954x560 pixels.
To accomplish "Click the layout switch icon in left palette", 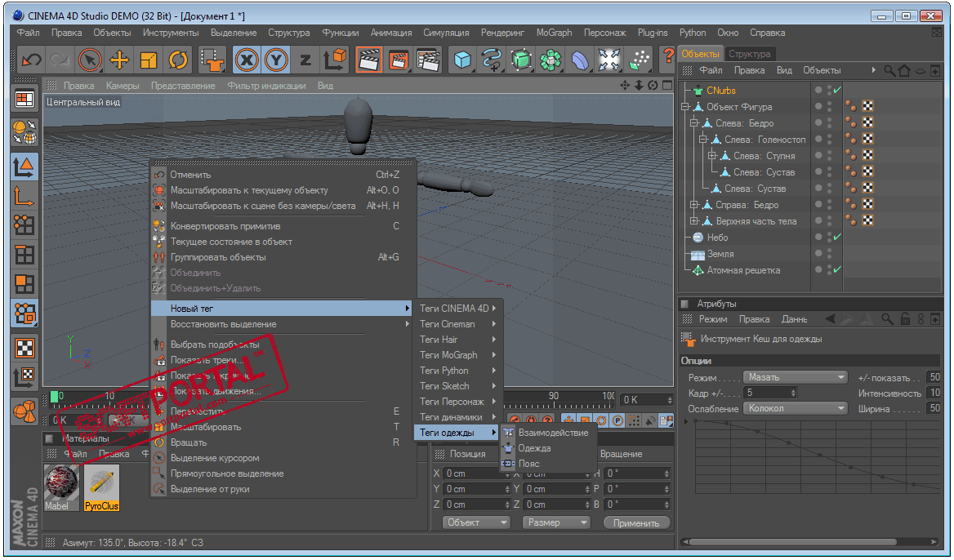I will pyautogui.click(x=25, y=99).
